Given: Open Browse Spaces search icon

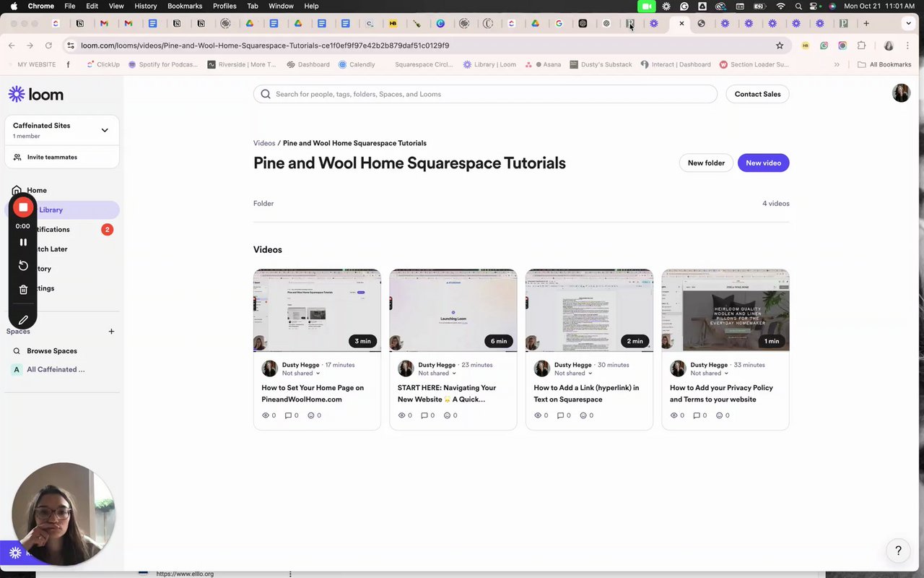Looking at the screenshot, I should (x=17, y=351).
